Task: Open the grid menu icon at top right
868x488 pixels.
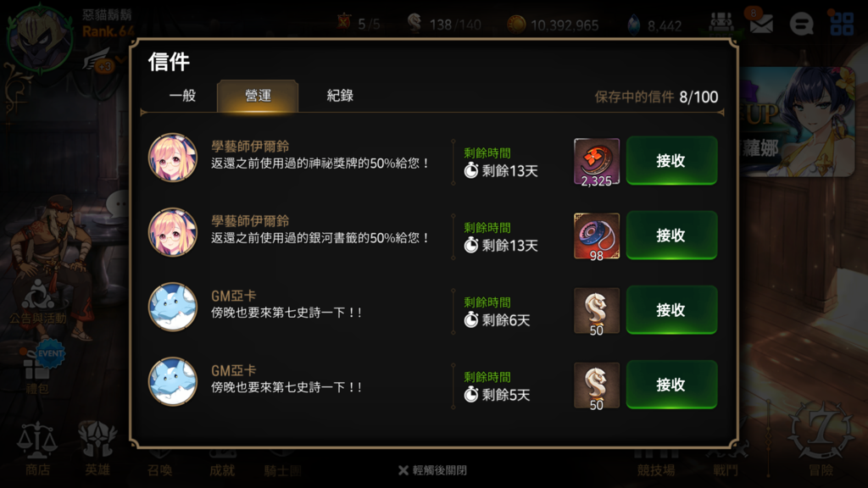Action: pos(842,24)
